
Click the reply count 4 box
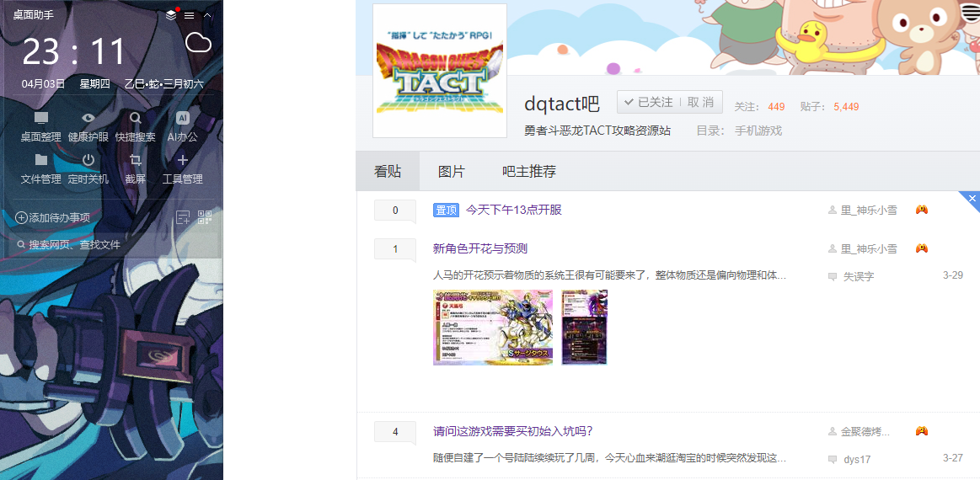click(x=395, y=432)
